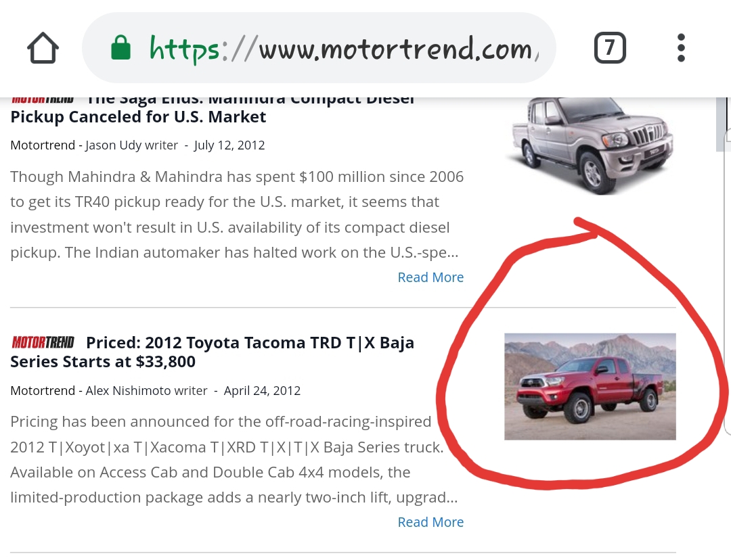Open the red Toyota Tacoma thumbnail
This screenshot has height=560, width=731.
click(590, 386)
